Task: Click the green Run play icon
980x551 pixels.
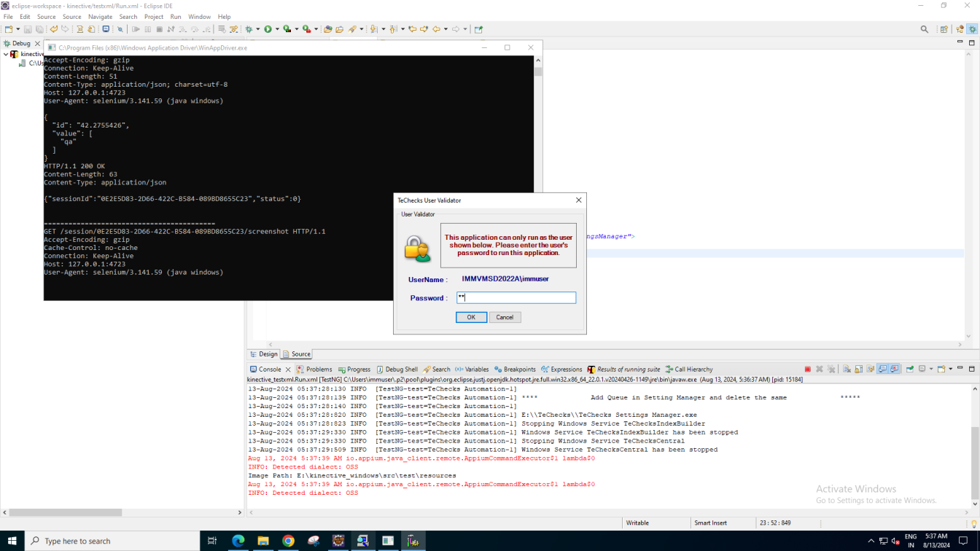Action: pyautogui.click(x=268, y=29)
